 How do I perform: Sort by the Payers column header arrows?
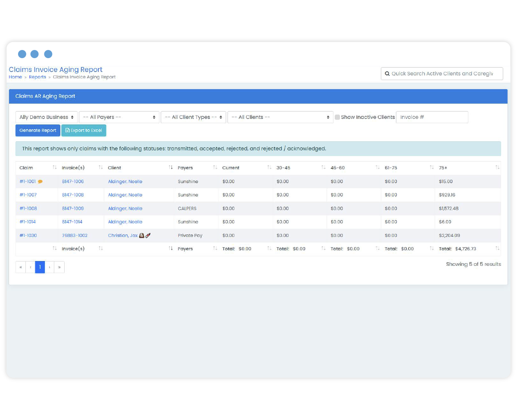(x=215, y=168)
